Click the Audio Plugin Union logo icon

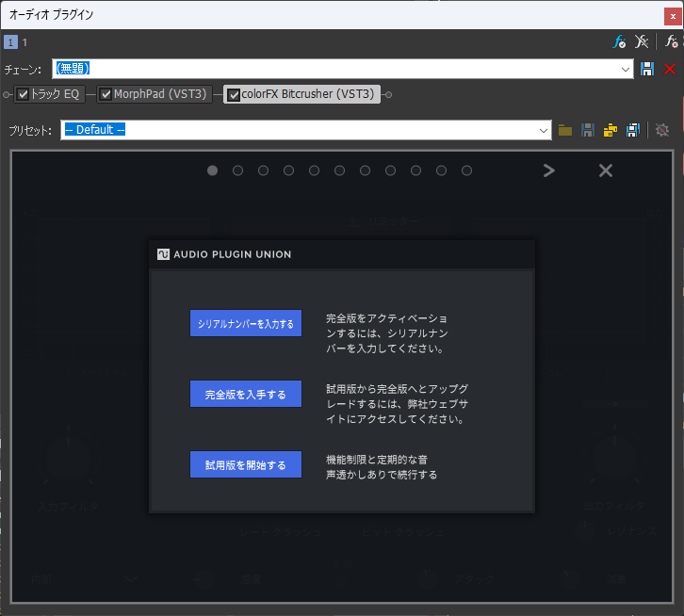click(x=163, y=254)
